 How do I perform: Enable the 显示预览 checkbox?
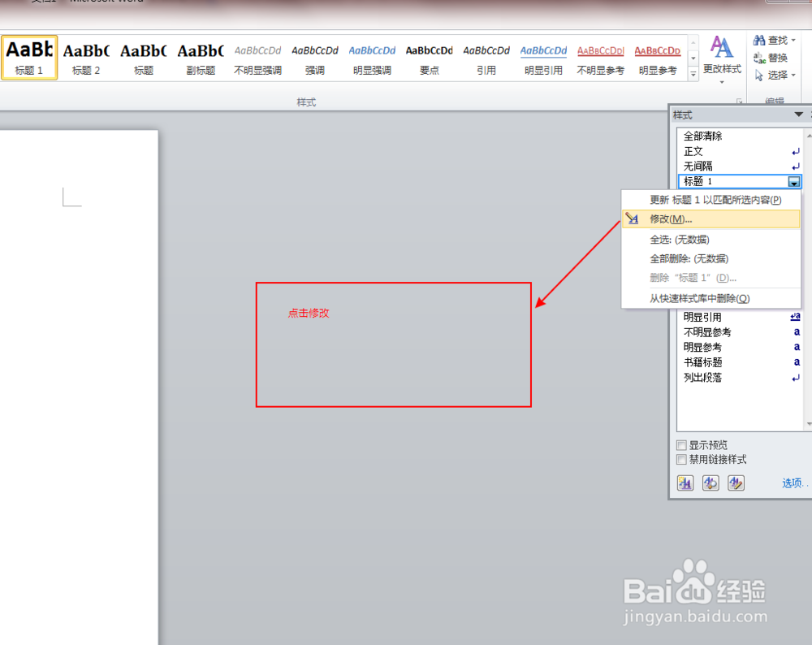[x=681, y=445]
